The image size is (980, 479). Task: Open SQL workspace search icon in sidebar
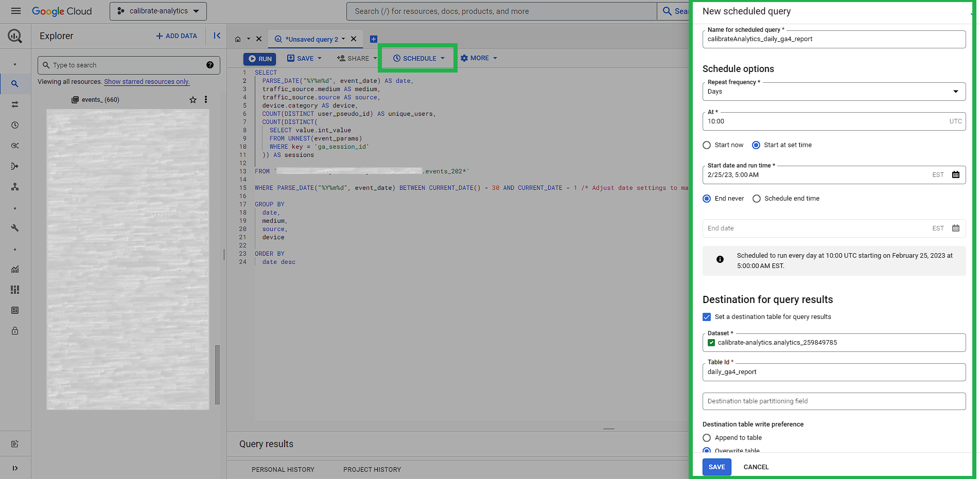pyautogui.click(x=15, y=84)
